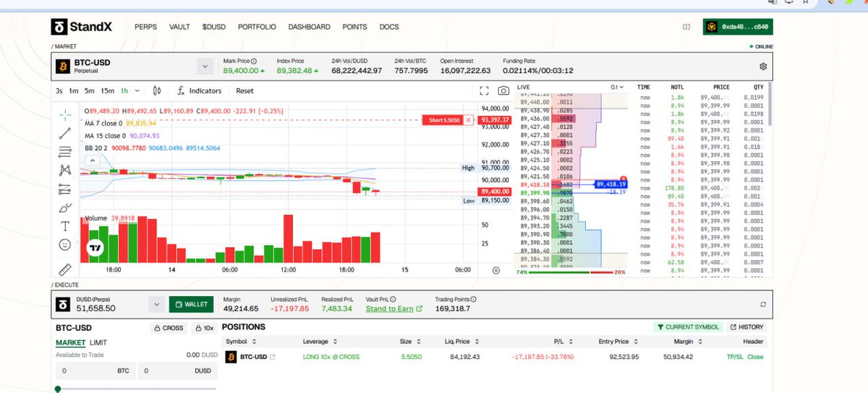Open the PORTFOLIO nav item
This screenshot has width=868, height=393.
click(257, 27)
